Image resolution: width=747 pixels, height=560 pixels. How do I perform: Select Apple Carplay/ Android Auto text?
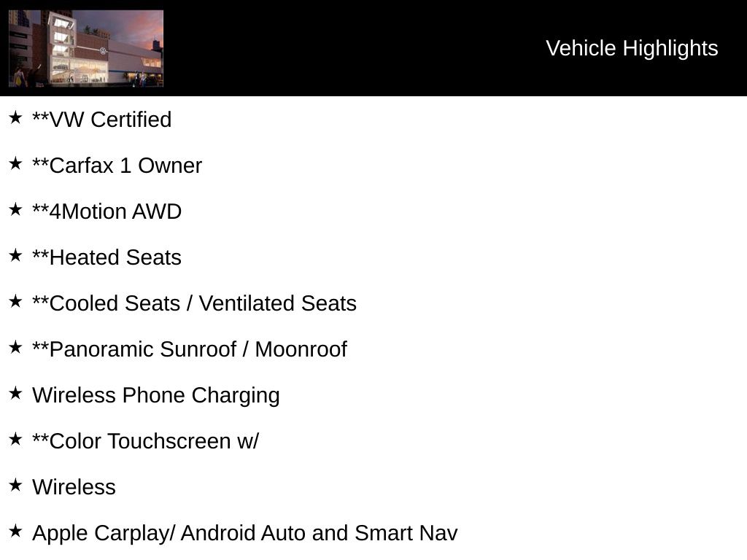tap(245, 533)
